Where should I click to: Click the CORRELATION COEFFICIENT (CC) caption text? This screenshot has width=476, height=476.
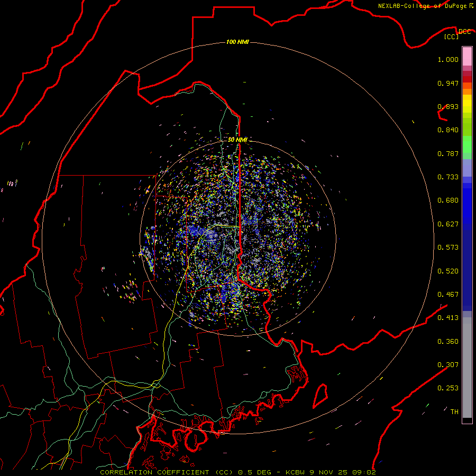(167, 472)
